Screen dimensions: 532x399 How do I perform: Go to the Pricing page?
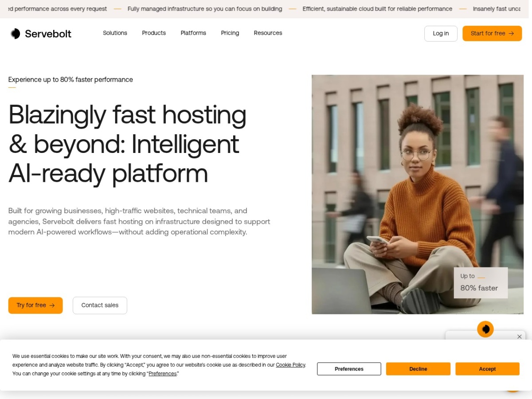(x=230, y=33)
